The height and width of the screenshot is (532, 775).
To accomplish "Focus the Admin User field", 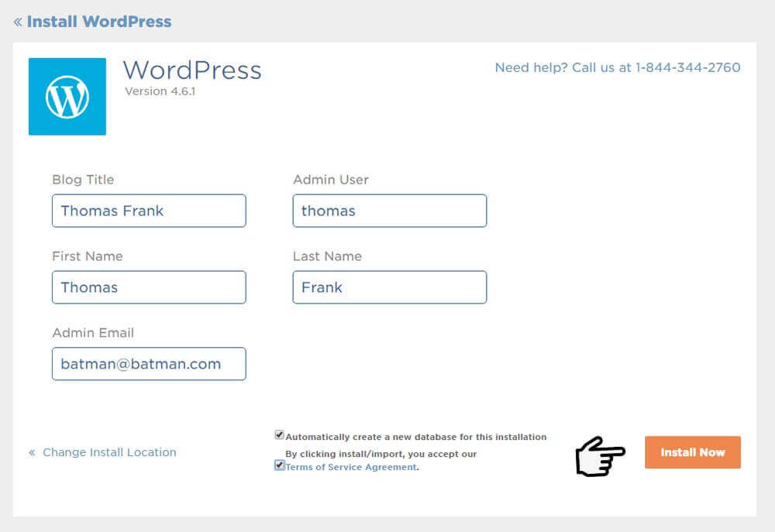I will point(390,211).
